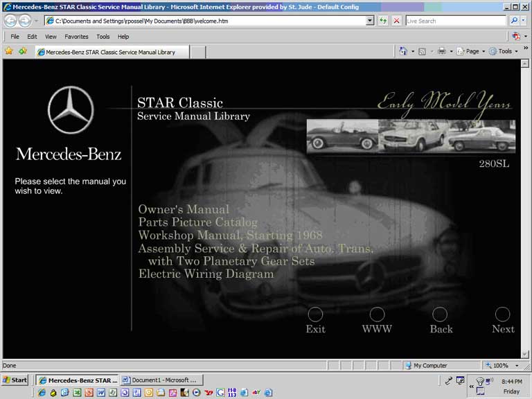Select the Mercedes-Benz STAR Classic browser tab
Screen dimensions: 532x399
tap(112, 52)
